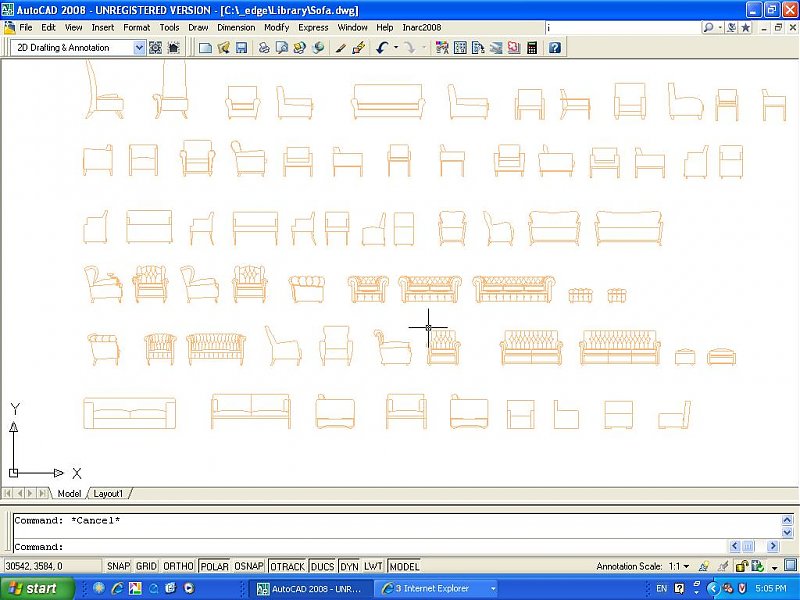Open Workspace Settings gear icon

(x=155, y=48)
